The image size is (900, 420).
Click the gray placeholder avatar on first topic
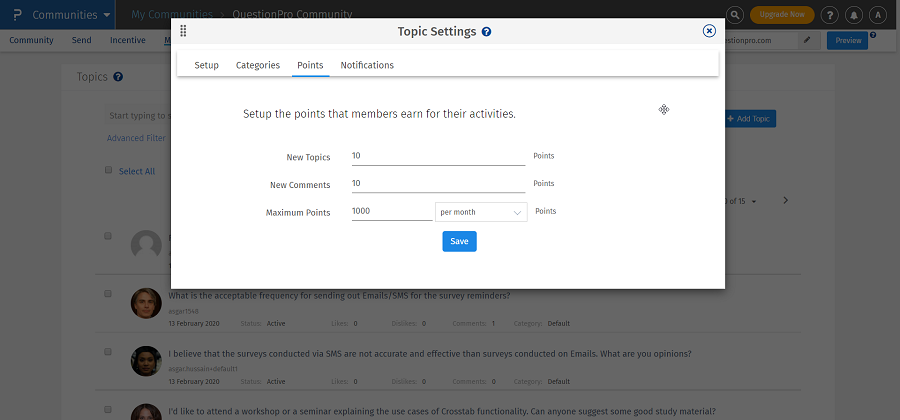(x=146, y=246)
